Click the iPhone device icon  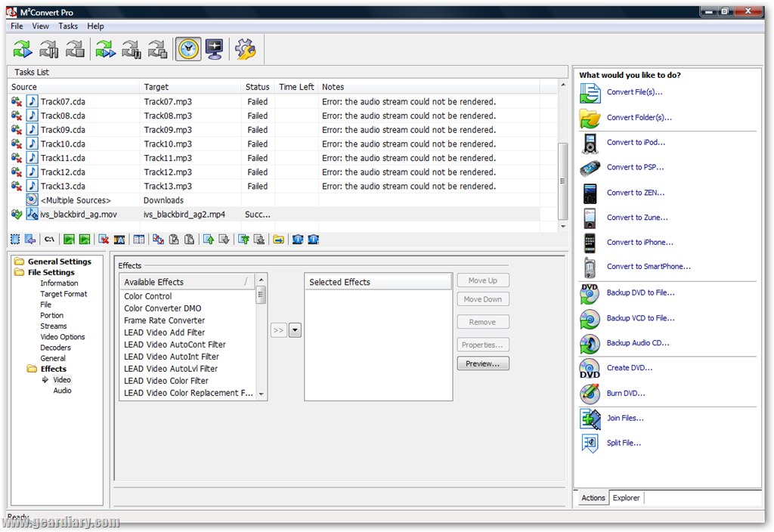590,243
